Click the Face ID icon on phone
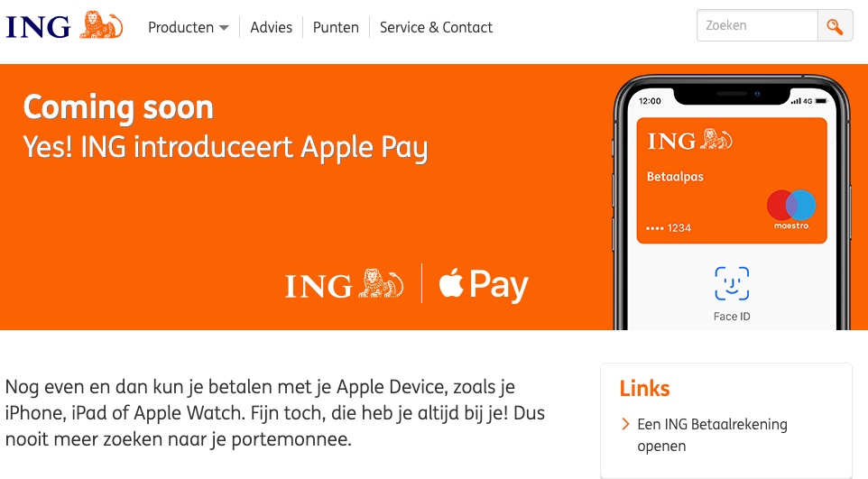 click(732, 283)
